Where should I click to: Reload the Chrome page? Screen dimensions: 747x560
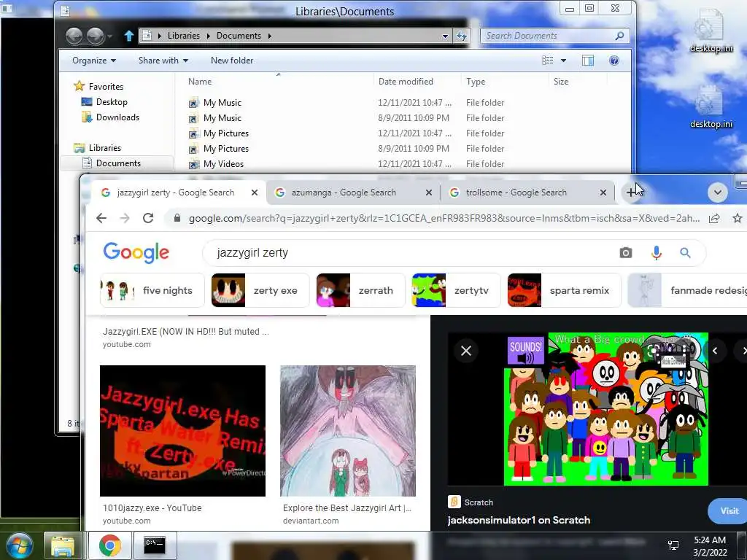pos(148,218)
